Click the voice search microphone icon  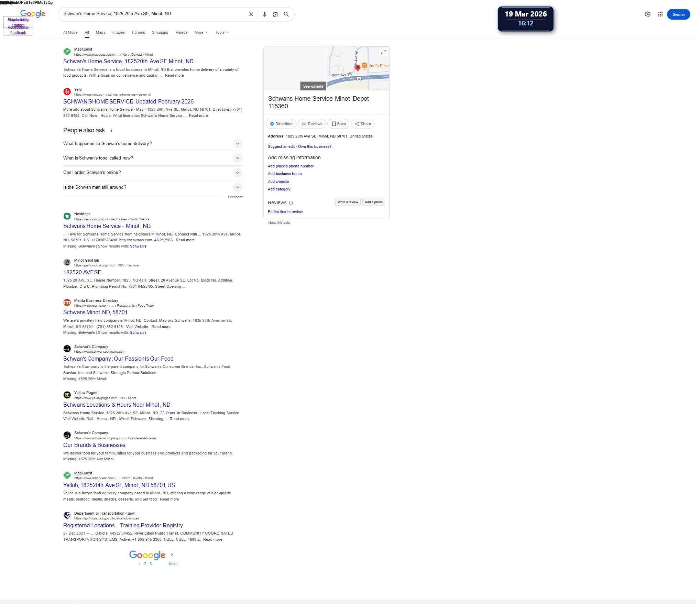pos(264,14)
